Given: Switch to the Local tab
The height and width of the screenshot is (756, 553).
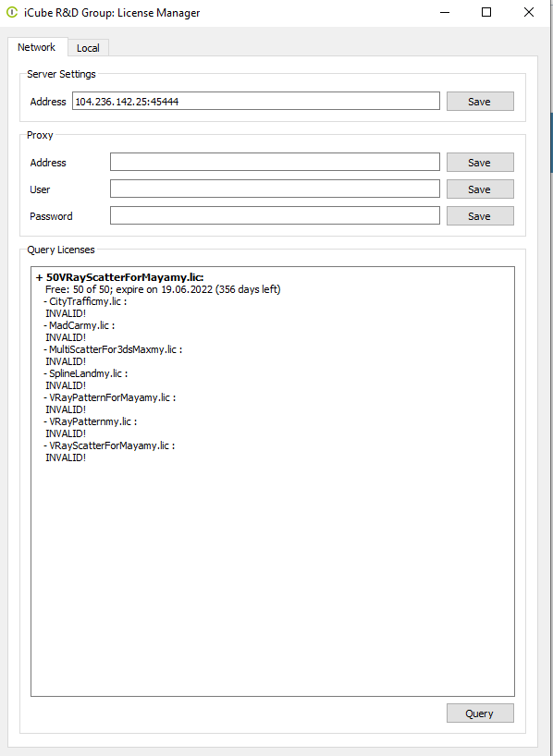Looking at the screenshot, I should (88, 48).
